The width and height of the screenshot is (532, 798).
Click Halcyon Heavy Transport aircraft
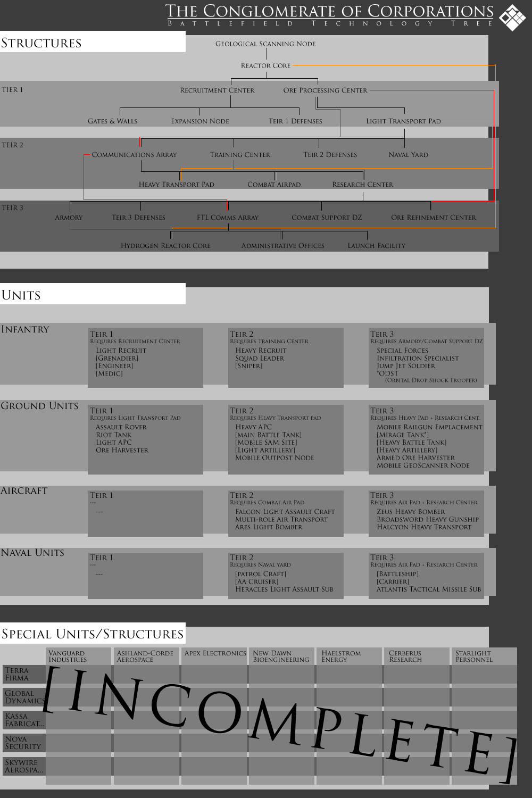(x=424, y=527)
